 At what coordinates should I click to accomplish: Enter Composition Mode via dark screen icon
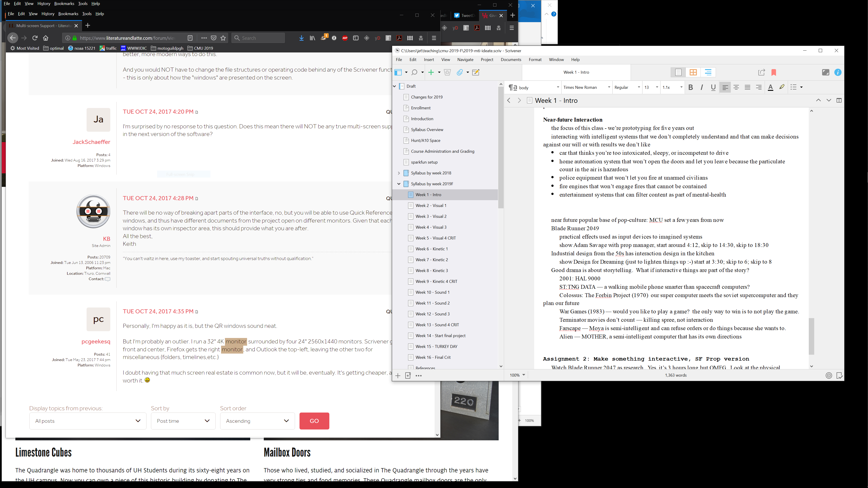point(826,72)
